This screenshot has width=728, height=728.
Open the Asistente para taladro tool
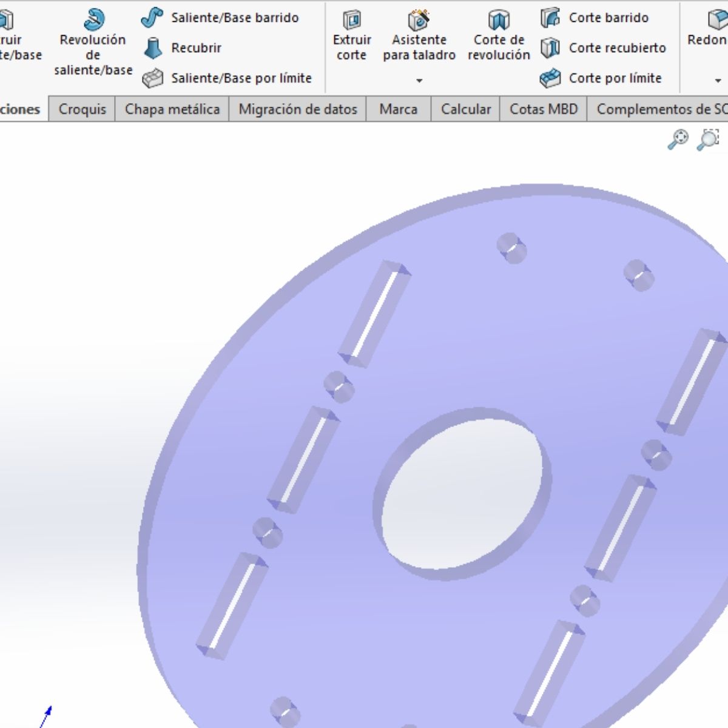point(419,20)
